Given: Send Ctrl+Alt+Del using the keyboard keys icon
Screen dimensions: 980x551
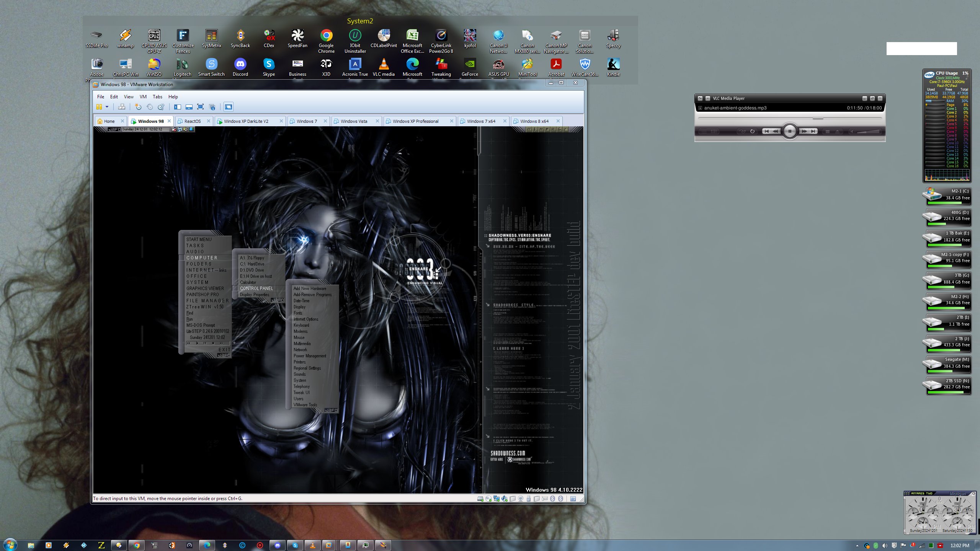Looking at the screenshot, I should 122,107.
